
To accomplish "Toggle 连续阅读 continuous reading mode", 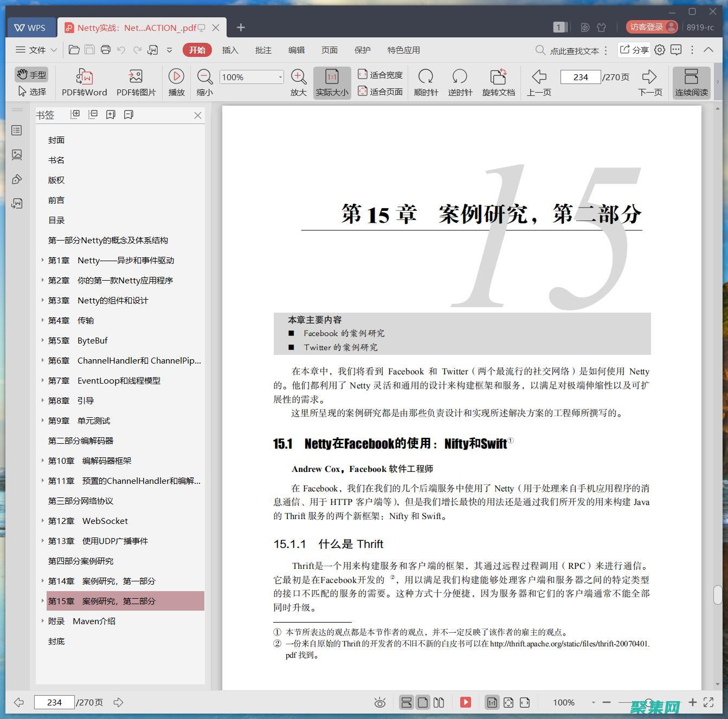I will [691, 82].
